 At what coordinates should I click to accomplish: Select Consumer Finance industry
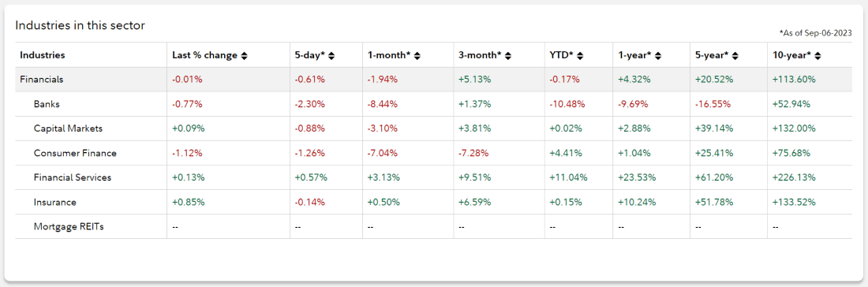[x=75, y=153]
